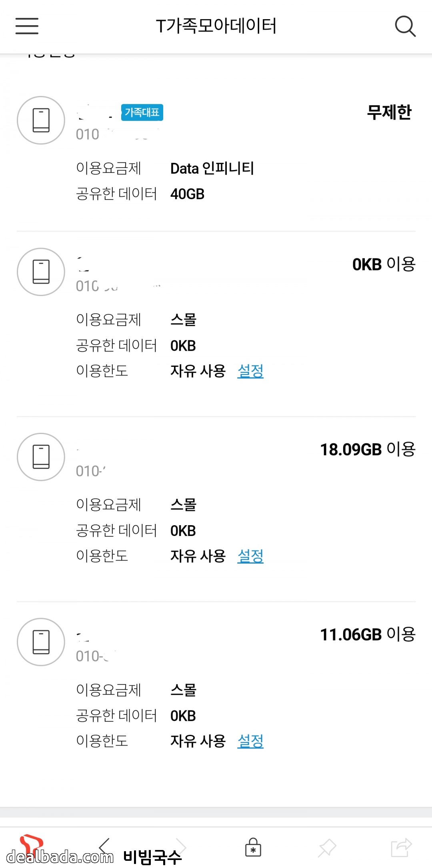
Task: Tap phone icon of 18.09GB member
Action: (41, 457)
